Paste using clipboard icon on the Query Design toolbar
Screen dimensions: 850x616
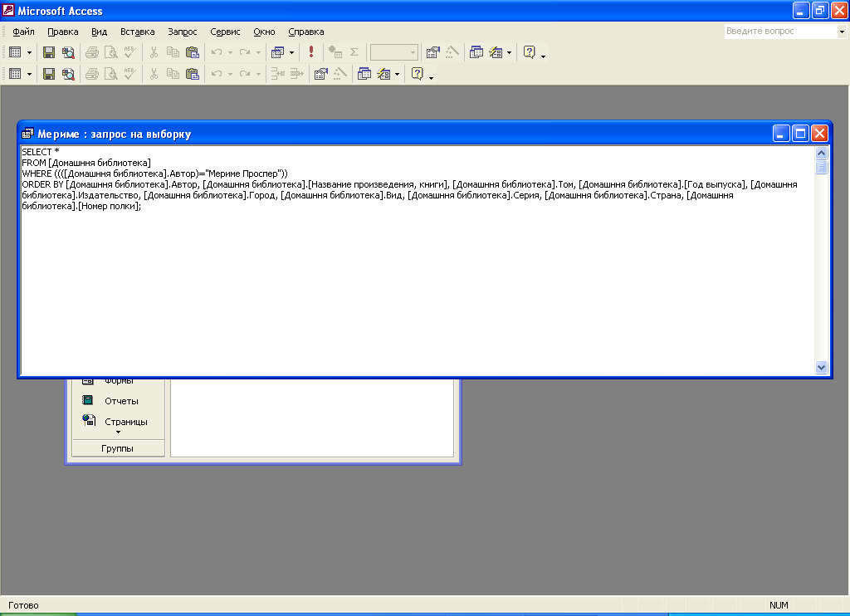(193, 52)
